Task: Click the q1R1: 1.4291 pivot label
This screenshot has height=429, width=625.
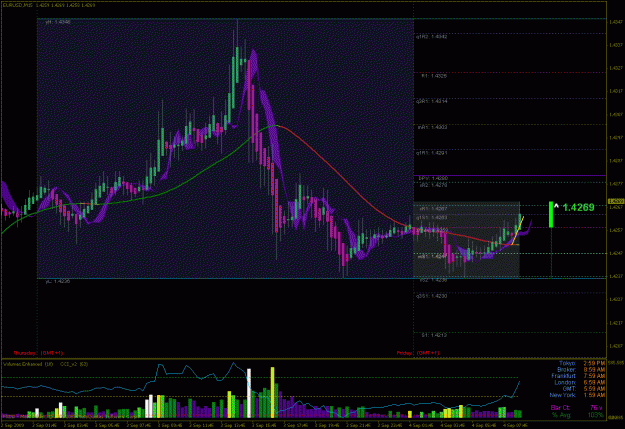Action: (432, 153)
